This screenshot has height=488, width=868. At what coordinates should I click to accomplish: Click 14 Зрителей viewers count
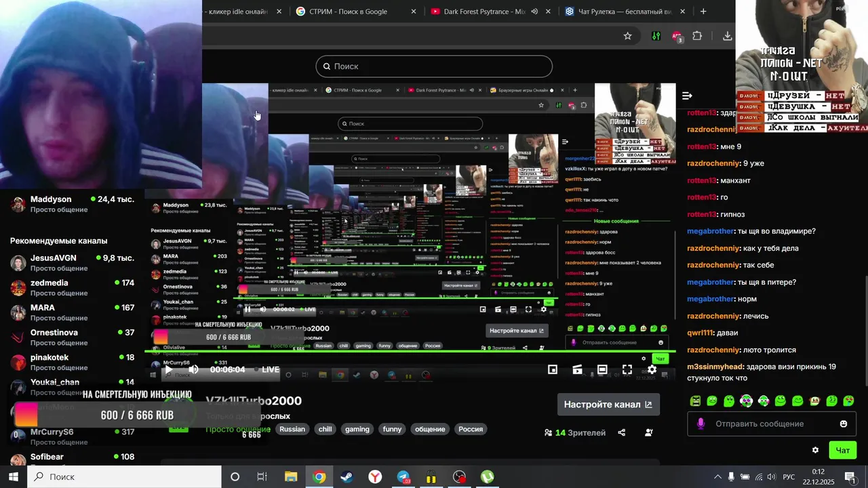tap(574, 432)
